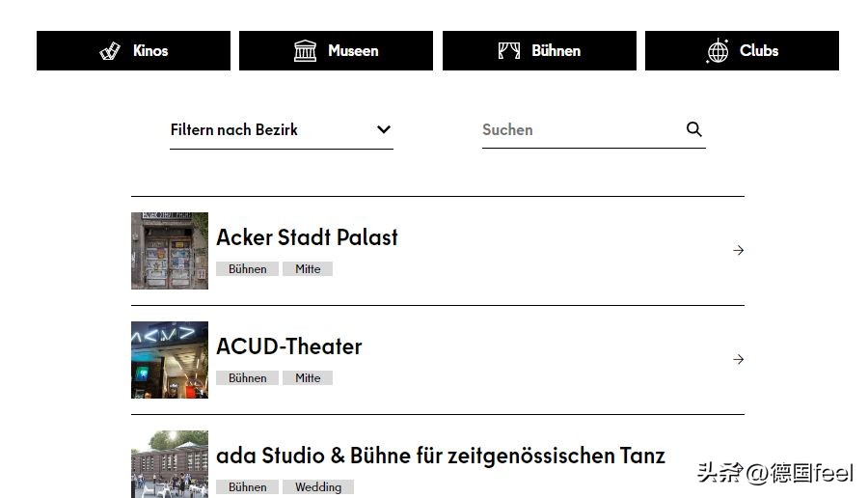Switch to the Museen tab
The width and height of the screenshot is (868, 498).
[336, 51]
